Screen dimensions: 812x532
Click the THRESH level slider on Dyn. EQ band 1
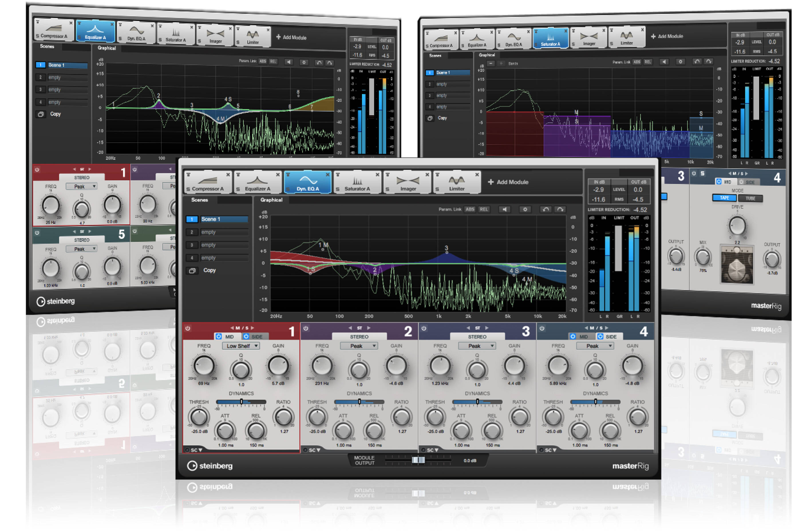[241, 402]
